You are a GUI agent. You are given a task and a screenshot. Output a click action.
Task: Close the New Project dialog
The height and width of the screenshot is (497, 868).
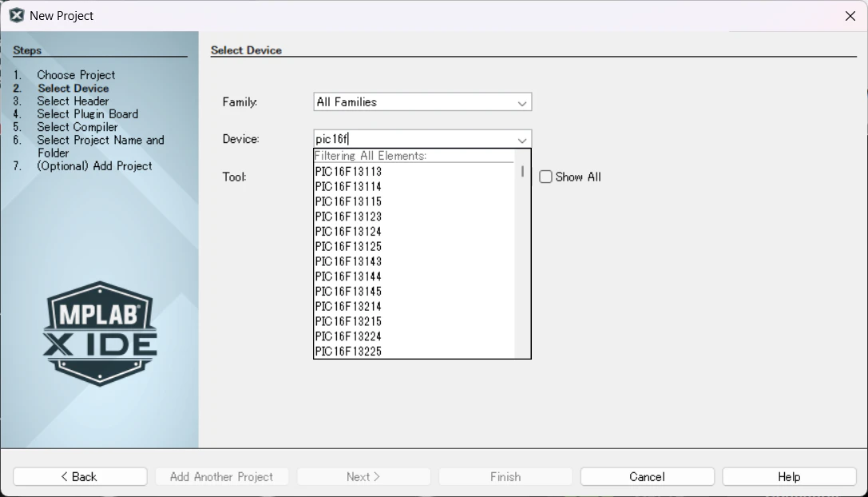coord(850,16)
